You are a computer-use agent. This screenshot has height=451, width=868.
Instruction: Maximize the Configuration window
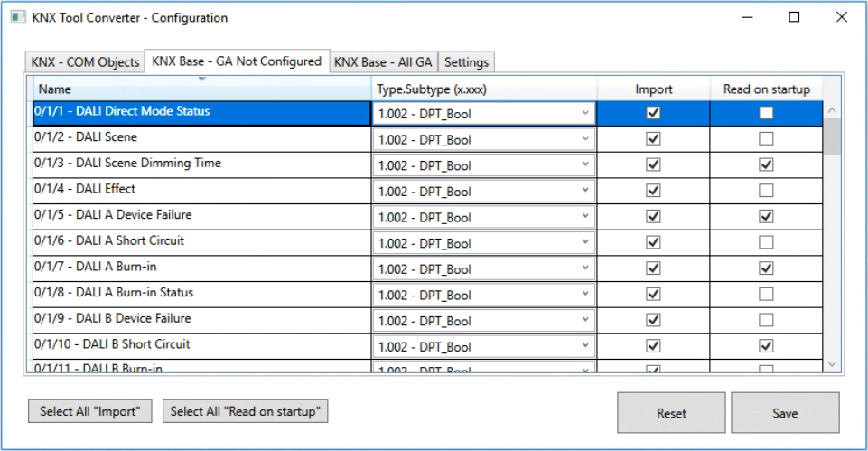point(794,17)
